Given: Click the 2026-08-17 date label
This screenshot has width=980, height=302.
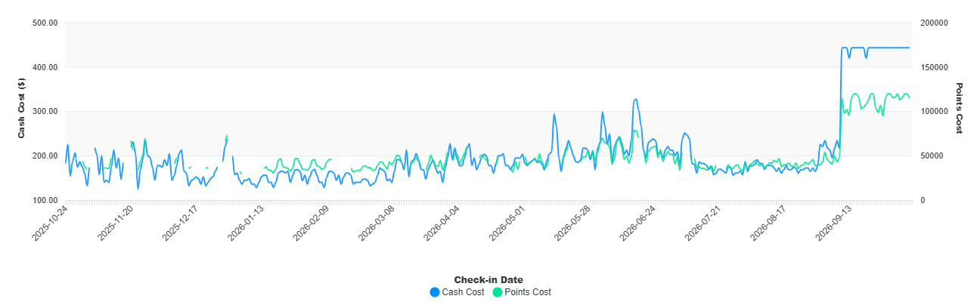Looking at the screenshot, I should click(x=768, y=223).
